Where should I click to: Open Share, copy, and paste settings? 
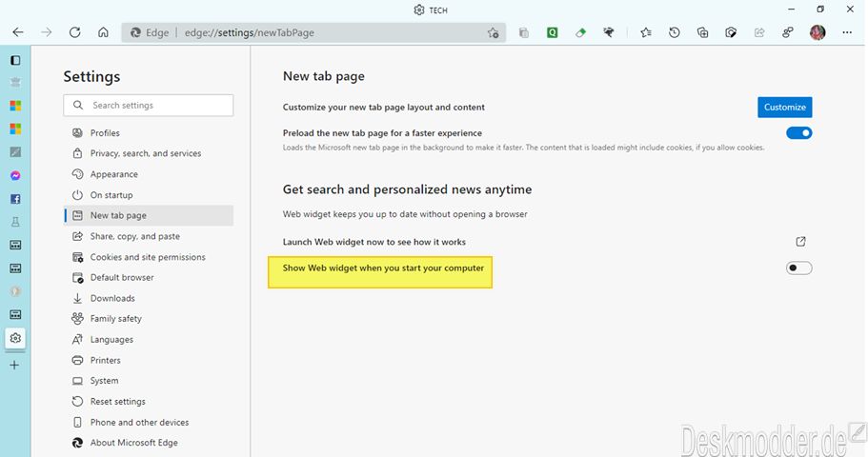[149, 236]
